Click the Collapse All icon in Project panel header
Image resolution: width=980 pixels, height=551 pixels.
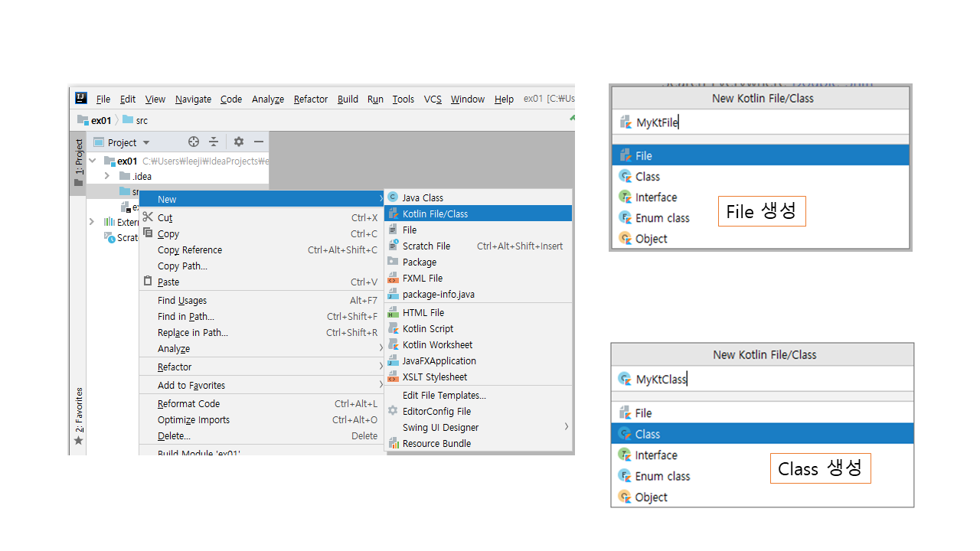(x=214, y=142)
